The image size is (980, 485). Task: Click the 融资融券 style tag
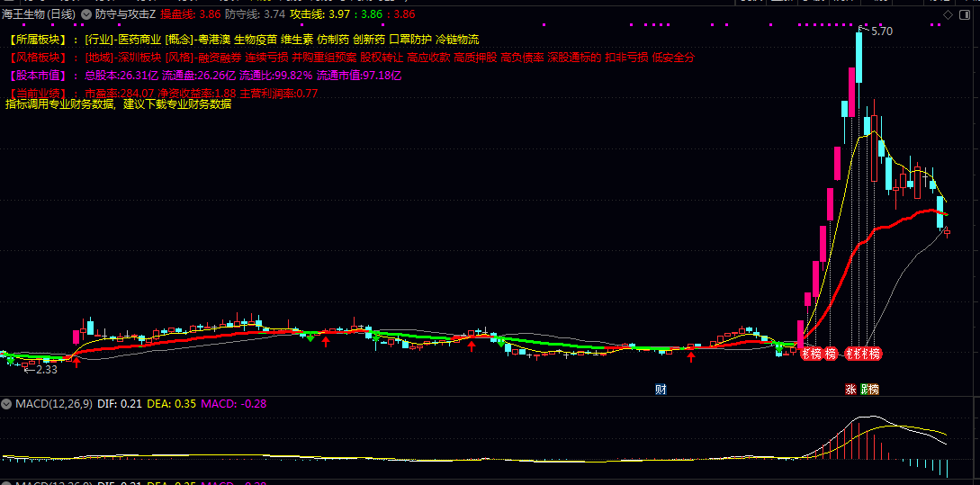(220, 58)
